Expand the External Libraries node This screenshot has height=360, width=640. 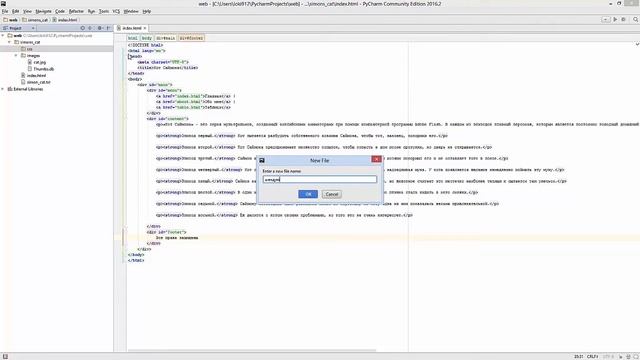[3, 89]
